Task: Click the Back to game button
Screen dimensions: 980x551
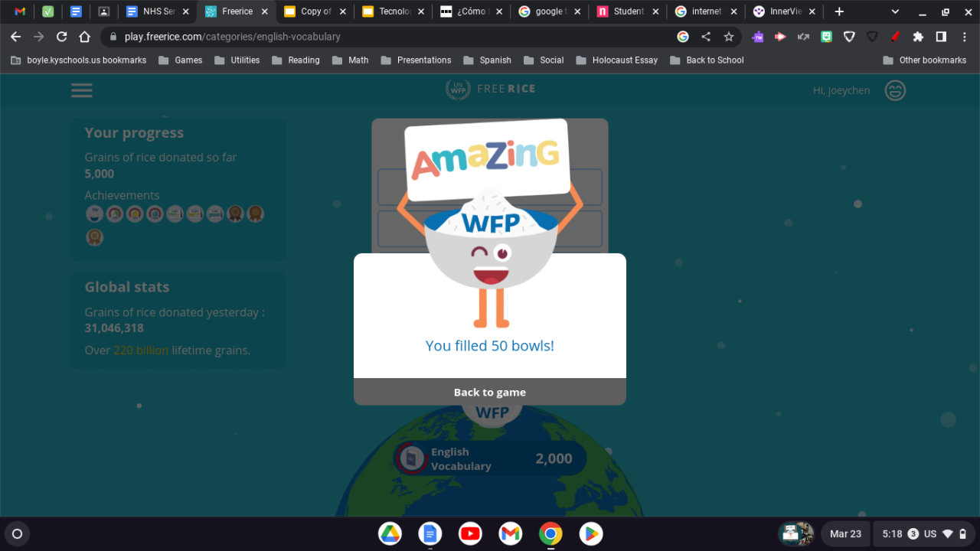Action: tap(490, 392)
